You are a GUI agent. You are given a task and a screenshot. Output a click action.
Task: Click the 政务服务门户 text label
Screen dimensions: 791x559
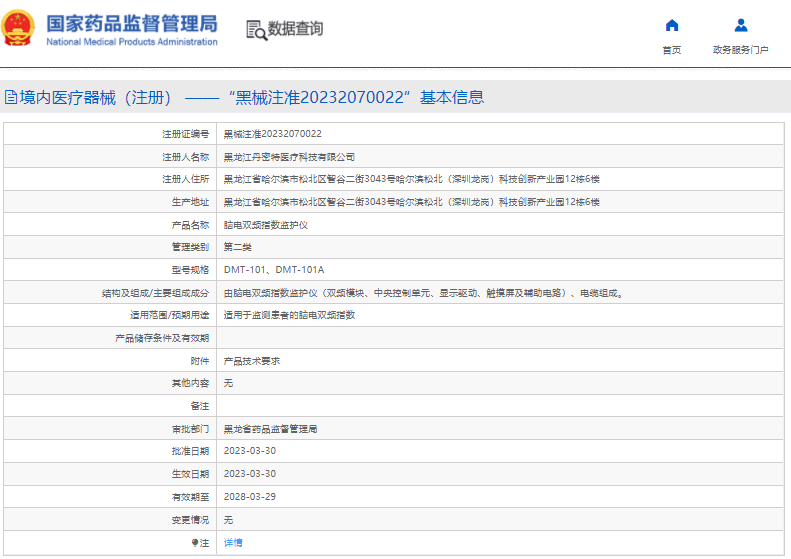point(741,50)
